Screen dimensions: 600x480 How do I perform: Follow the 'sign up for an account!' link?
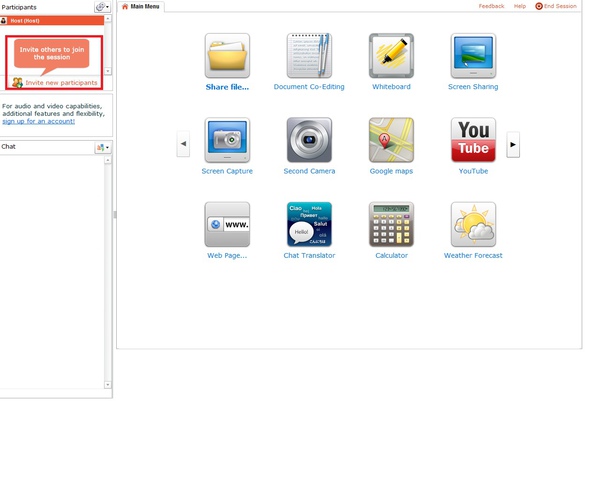click(38, 121)
